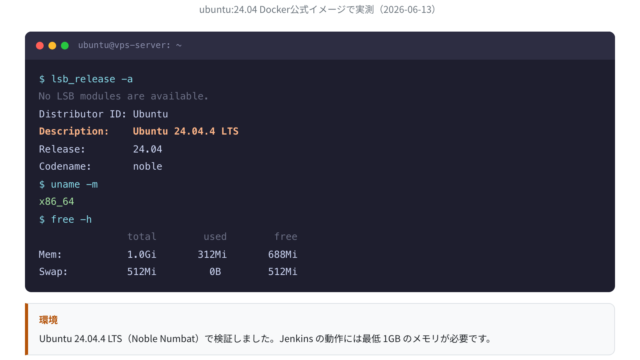Screen dimensions: 640x360
Task: Click the 'No LSB modules are available' line
Action: 123,96
